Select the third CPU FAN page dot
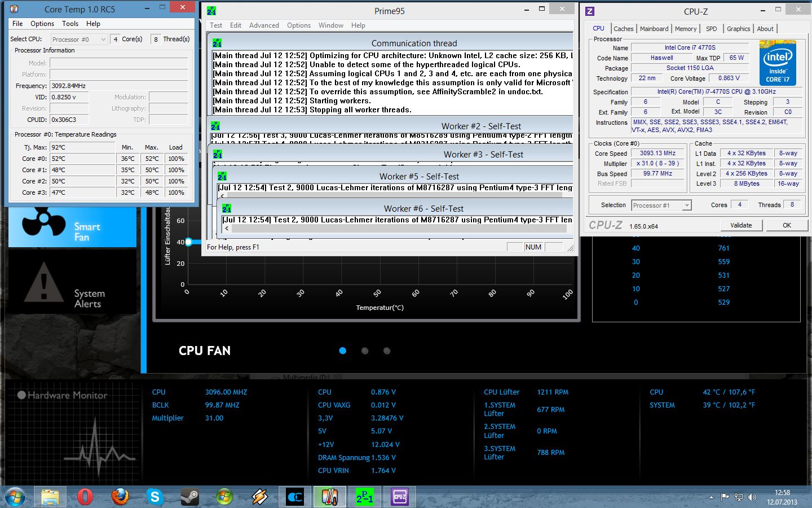This screenshot has height=508, width=812. click(x=387, y=351)
